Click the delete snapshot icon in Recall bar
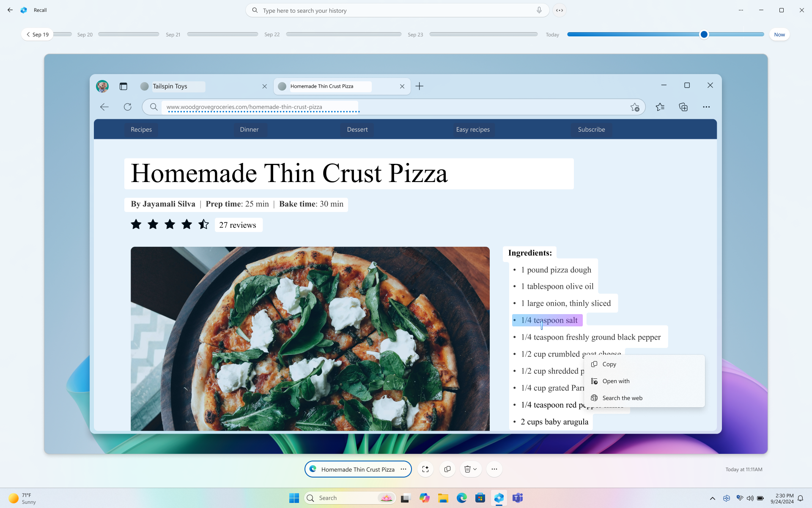This screenshot has height=508, width=812. point(467,469)
